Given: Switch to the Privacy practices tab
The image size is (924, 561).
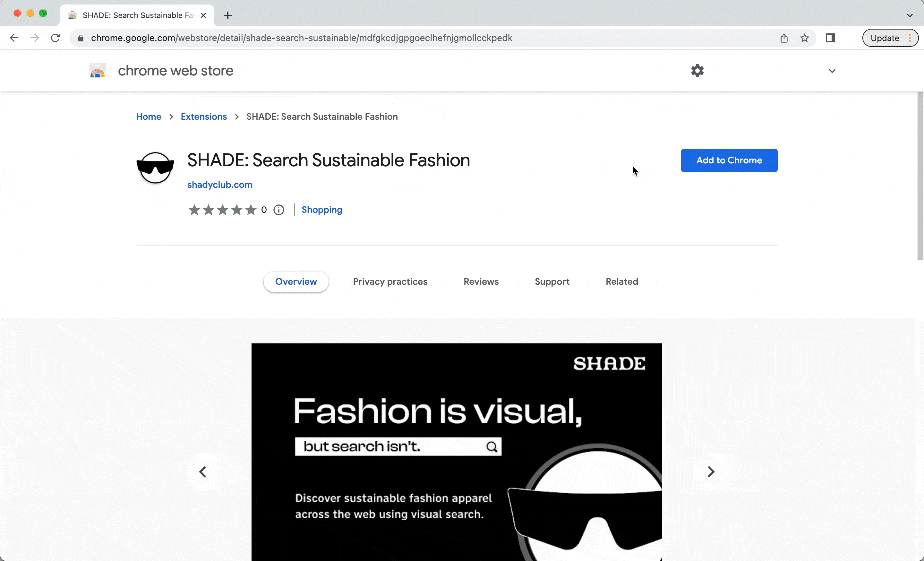Looking at the screenshot, I should tap(390, 282).
